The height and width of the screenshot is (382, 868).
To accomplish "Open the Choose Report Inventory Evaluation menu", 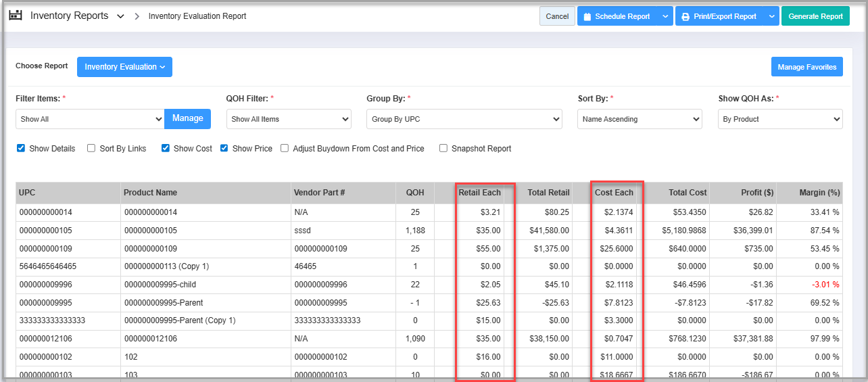I will [124, 67].
